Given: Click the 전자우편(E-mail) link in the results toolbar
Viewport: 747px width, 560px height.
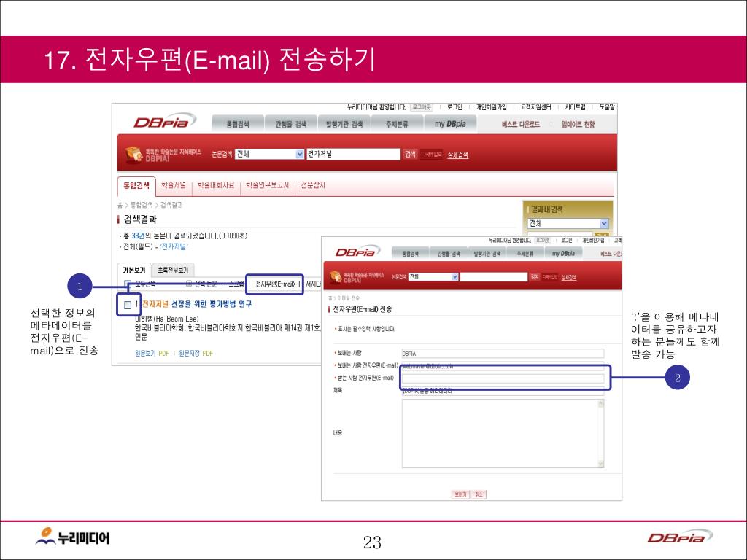Looking at the screenshot, I should (x=275, y=284).
